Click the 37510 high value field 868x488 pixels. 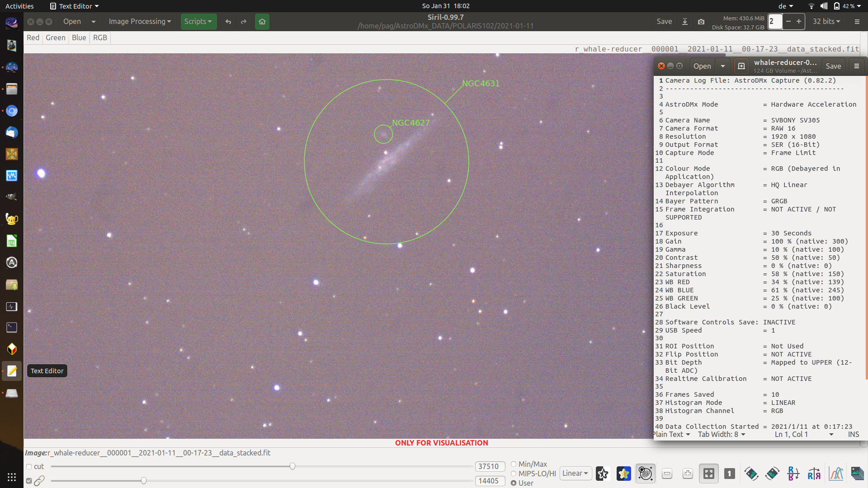pyautogui.click(x=490, y=466)
